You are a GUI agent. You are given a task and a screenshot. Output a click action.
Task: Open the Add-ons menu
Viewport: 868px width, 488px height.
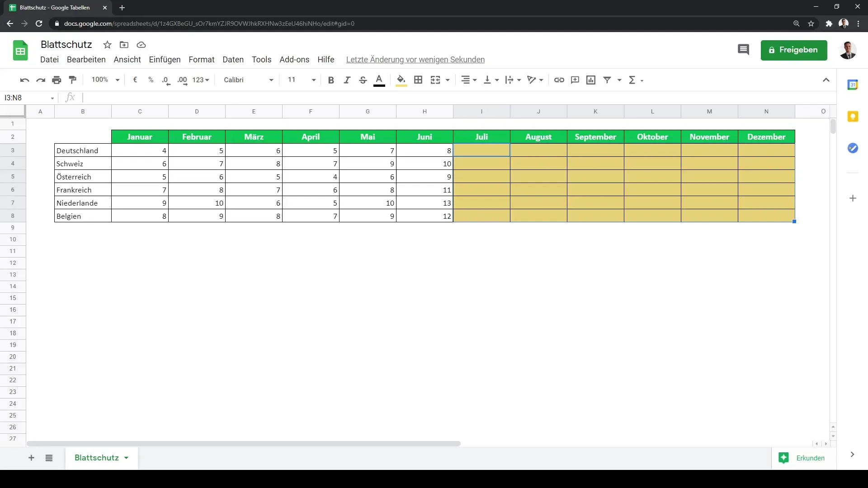coord(294,60)
